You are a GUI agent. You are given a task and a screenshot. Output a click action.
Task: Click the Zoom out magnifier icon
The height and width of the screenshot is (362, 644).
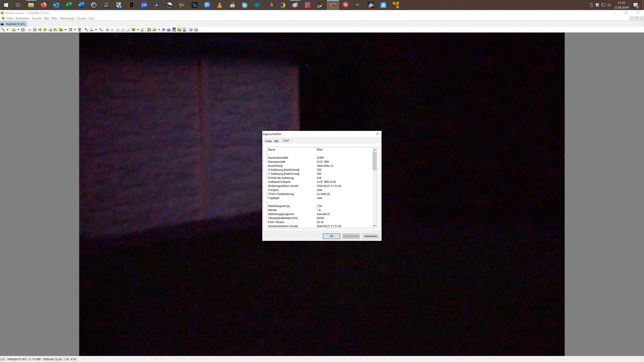pos(101,30)
